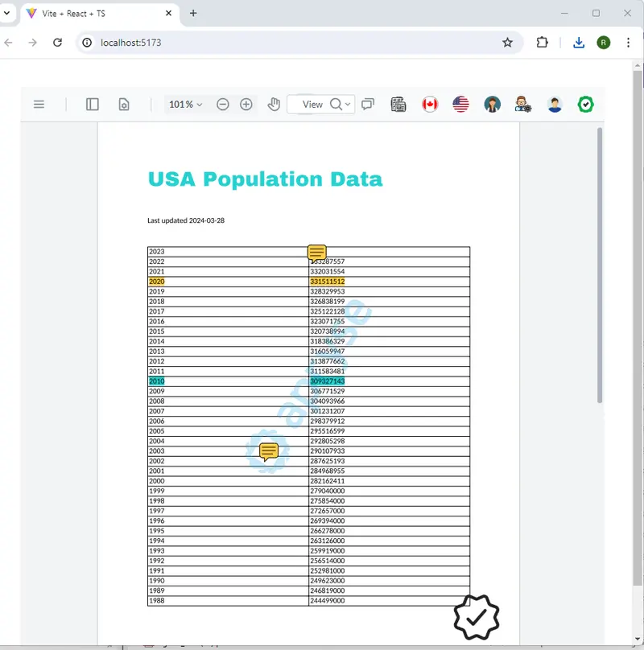Image resolution: width=644 pixels, height=650 pixels.
Task: Click the technician with gear avatar icon
Action: click(522, 104)
